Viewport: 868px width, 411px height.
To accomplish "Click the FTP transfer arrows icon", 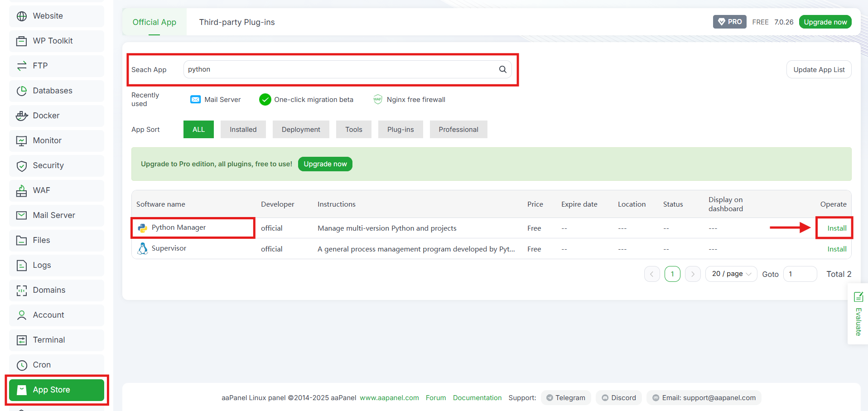I will coord(22,66).
